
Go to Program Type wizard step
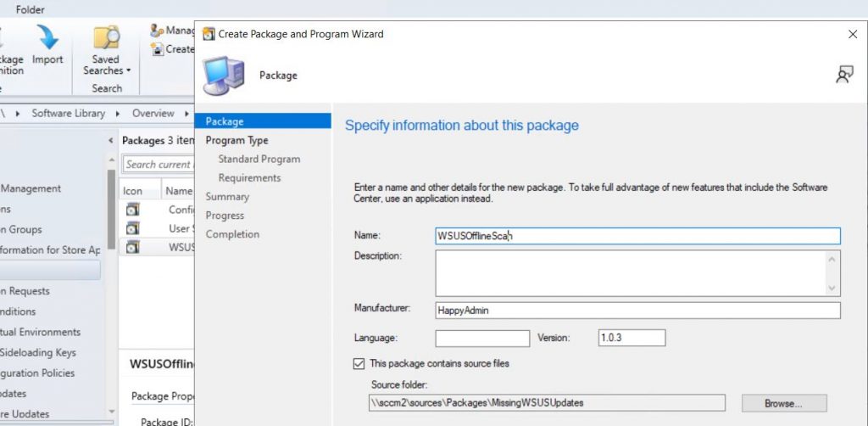[237, 140]
